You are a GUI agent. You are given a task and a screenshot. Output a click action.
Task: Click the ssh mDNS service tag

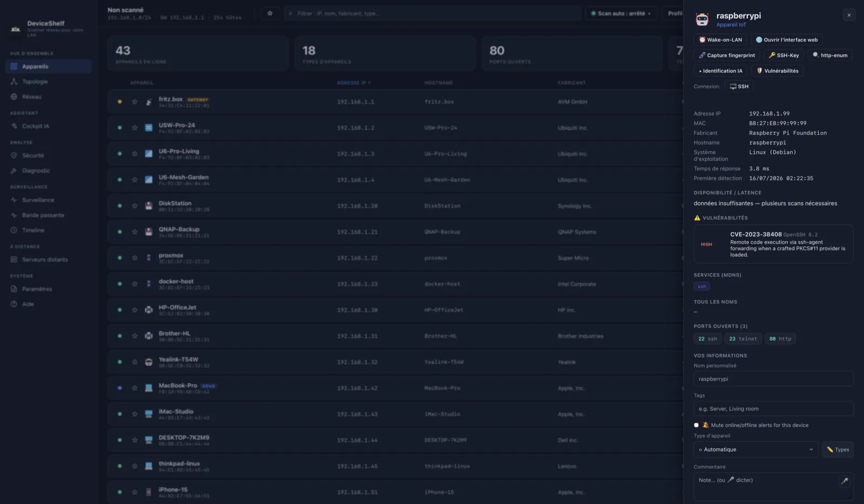[x=701, y=287]
